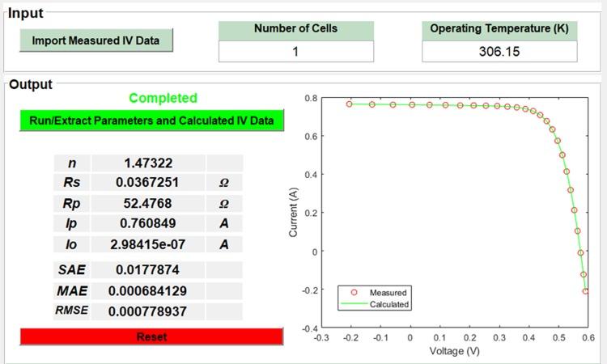
Task: Click the Current (A) axis label
Action: (293, 212)
